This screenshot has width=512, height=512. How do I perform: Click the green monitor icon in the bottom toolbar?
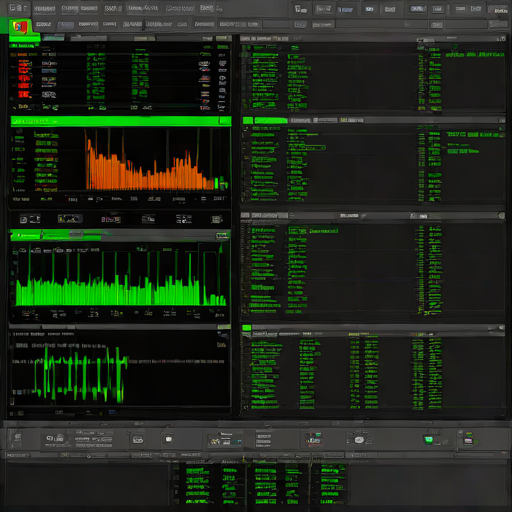click(x=429, y=440)
